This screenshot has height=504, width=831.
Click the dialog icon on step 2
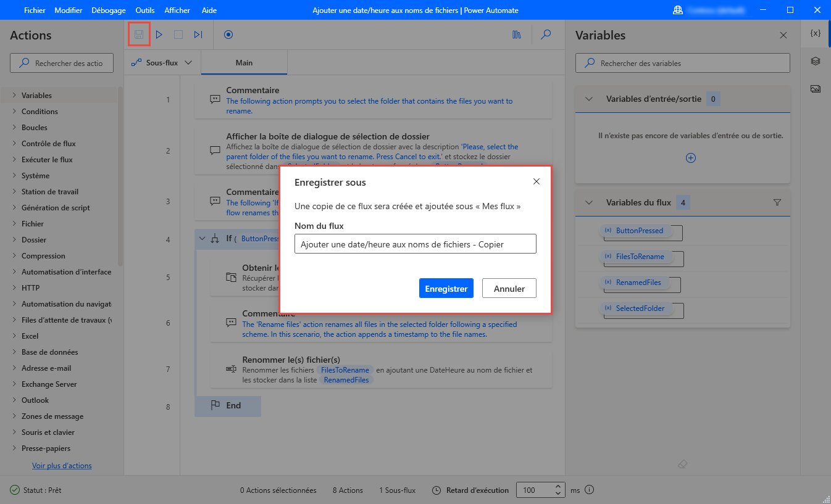pyautogui.click(x=215, y=150)
